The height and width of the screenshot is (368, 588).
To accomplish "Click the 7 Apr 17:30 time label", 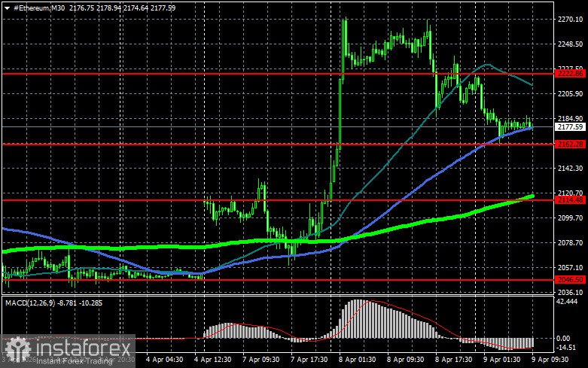I will pos(309,360).
